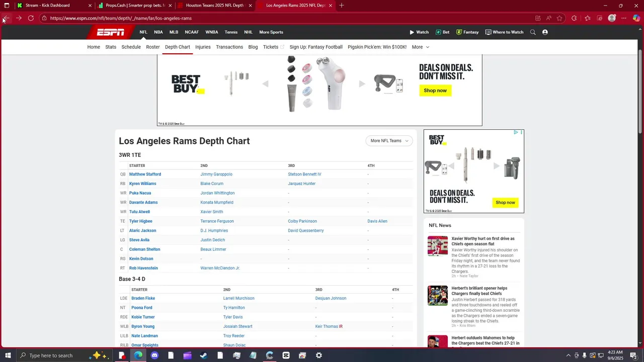Open the Copilot icon in the browser toolbar
Screen dimensions: 644x362
coord(636,18)
